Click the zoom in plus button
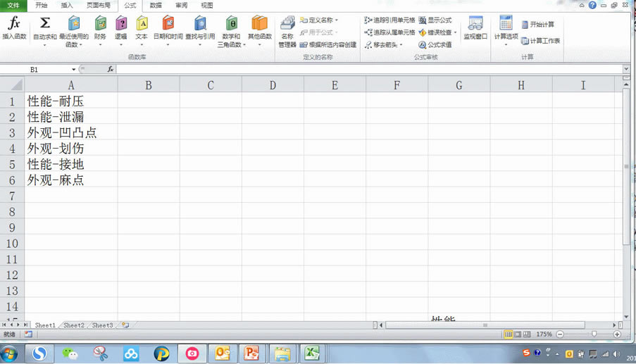The width and height of the screenshot is (636, 364). (x=617, y=334)
